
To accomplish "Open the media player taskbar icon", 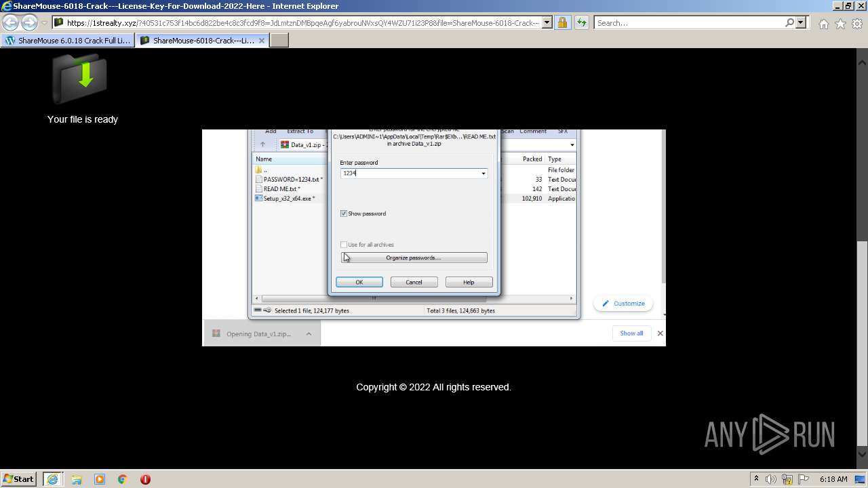I will [x=100, y=479].
